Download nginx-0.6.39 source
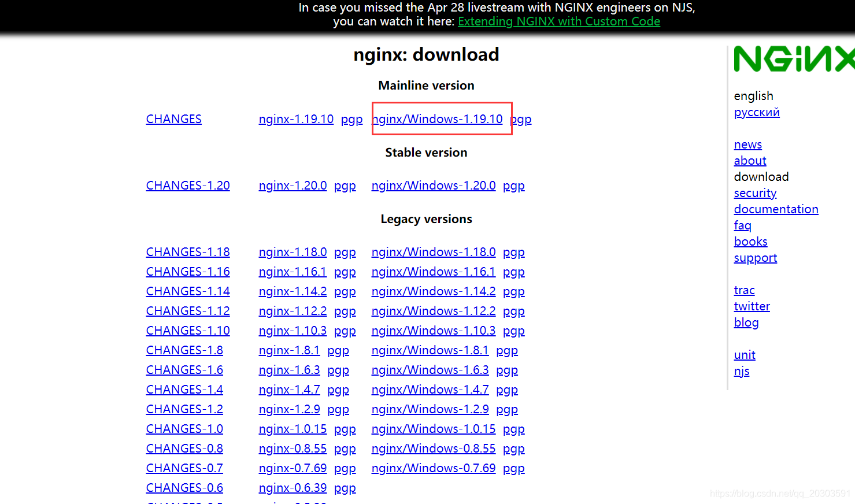The height and width of the screenshot is (504, 855). click(293, 488)
